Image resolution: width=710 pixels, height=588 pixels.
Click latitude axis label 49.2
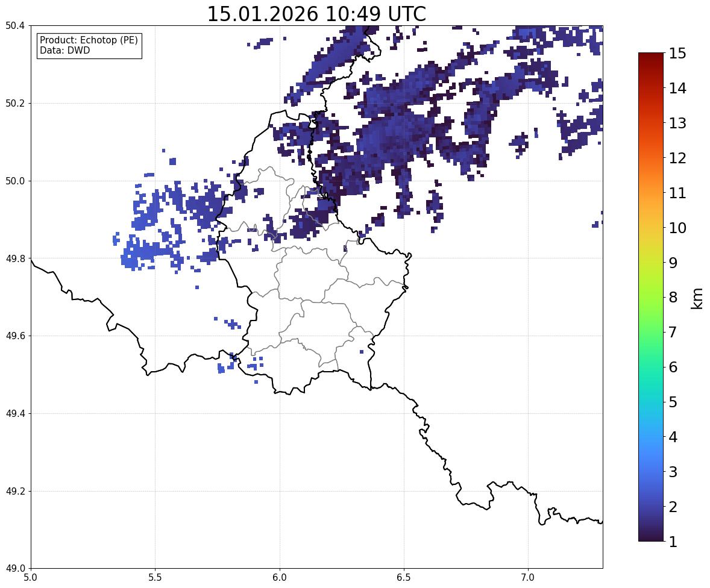pos(15,491)
